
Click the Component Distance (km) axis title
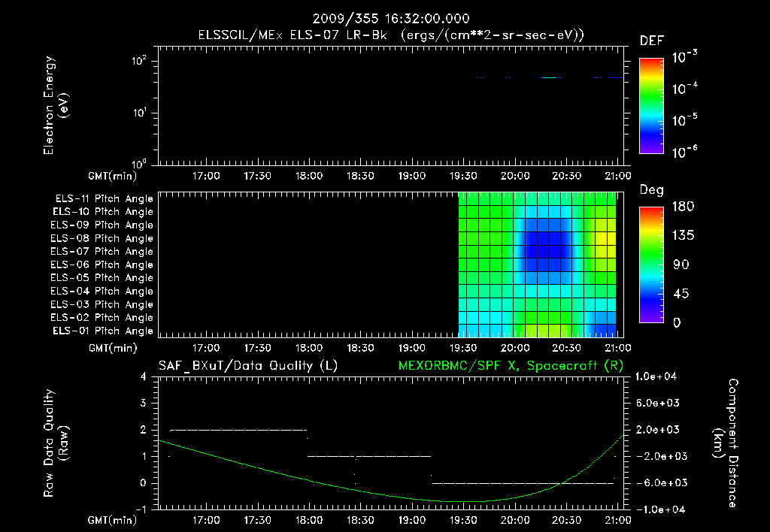(x=726, y=443)
